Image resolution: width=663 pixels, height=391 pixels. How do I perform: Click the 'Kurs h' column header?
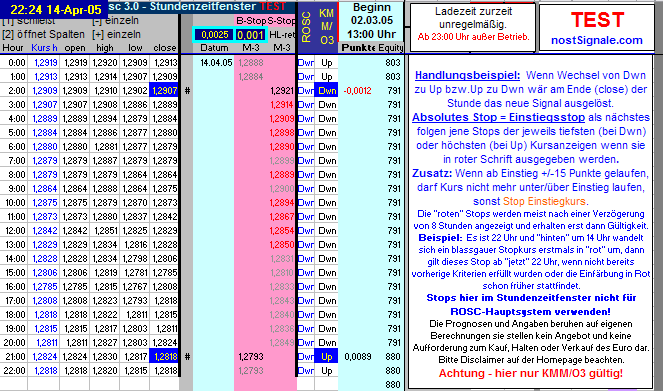point(44,48)
